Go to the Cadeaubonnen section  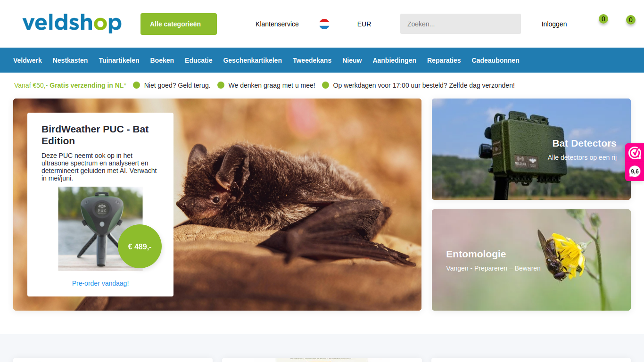point(495,60)
